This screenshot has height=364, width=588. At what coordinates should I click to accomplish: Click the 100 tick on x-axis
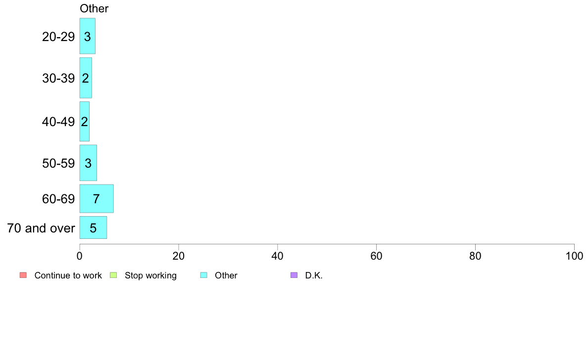[574, 256]
